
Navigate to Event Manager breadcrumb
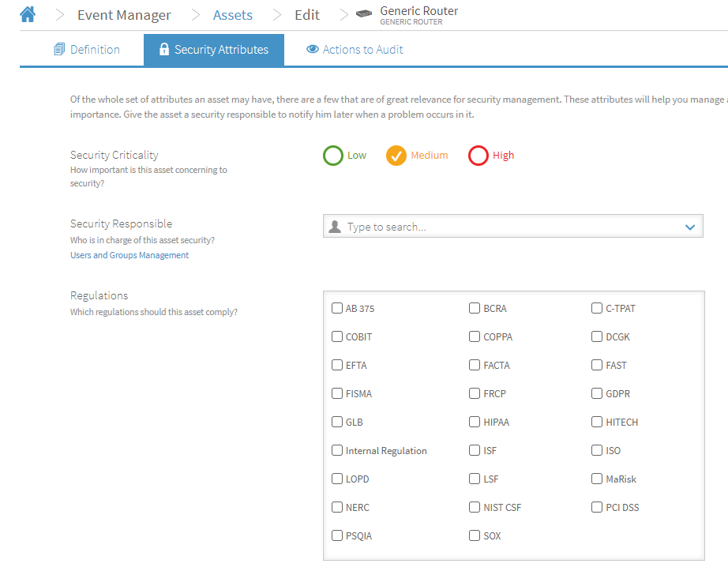tap(124, 15)
